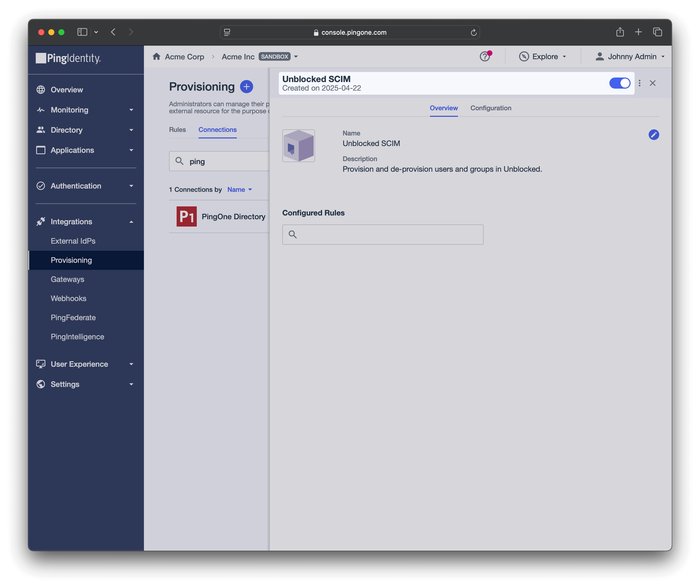Expand the Authentication menu
The height and width of the screenshot is (588, 700).
coord(131,186)
